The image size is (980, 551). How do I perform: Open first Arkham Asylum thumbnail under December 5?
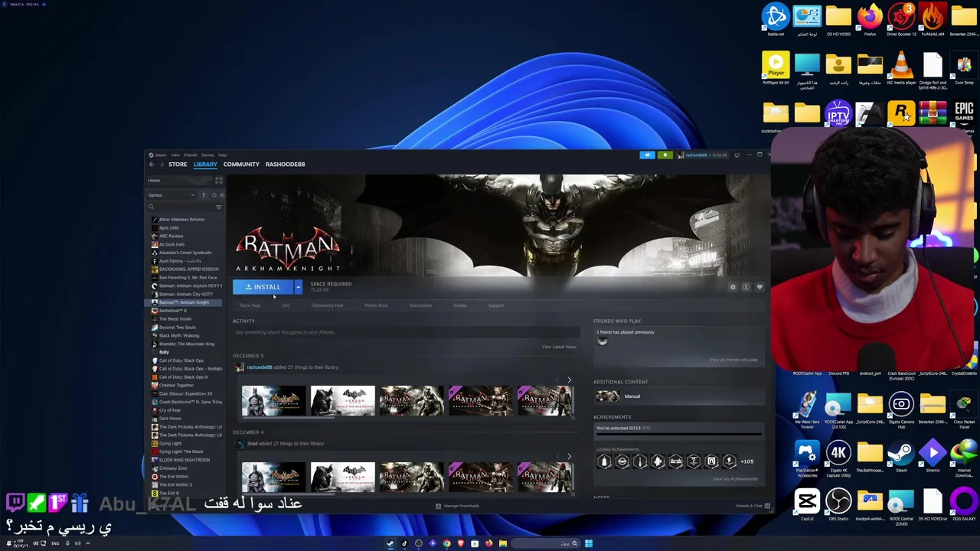click(x=273, y=401)
